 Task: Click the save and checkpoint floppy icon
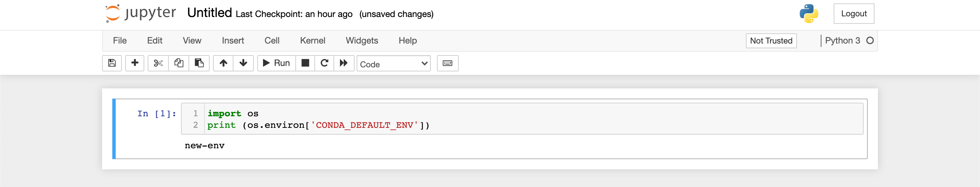pos(112,63)
